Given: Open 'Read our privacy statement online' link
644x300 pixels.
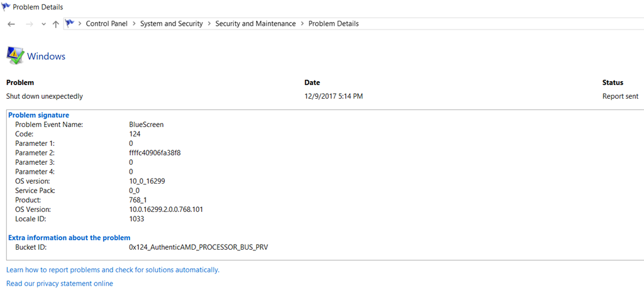Looking at the screenshot, I should point(60,284).
